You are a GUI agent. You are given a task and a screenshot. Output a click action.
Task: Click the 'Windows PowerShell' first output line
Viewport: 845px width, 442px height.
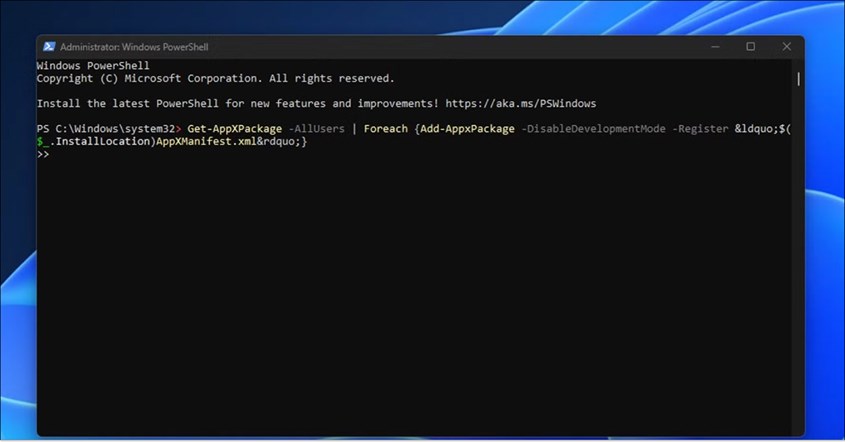[93, 65]
